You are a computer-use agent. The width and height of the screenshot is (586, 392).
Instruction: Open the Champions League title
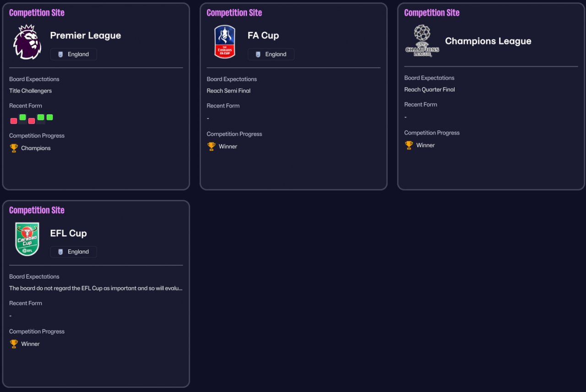(488, 41)
